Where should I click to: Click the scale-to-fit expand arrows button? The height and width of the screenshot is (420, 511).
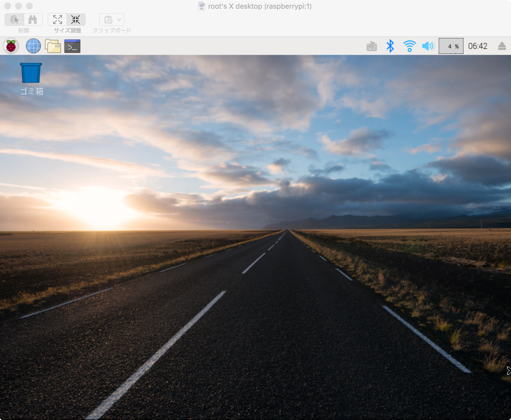pos(57,20)
